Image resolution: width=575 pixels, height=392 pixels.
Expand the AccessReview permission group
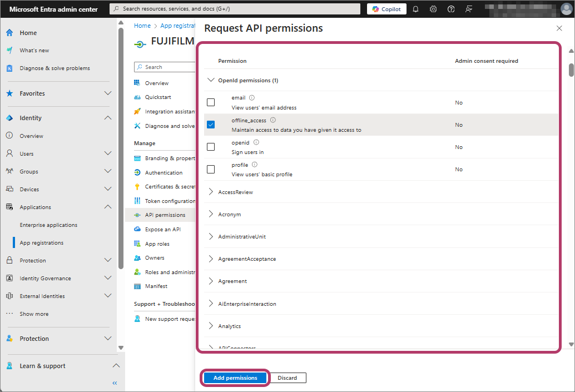[211, 192]
